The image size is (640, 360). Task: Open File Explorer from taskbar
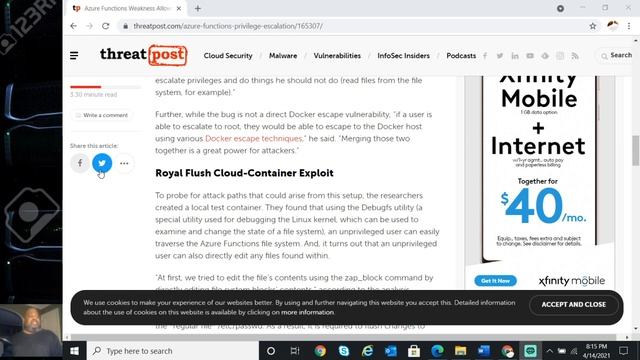point(460,351)
